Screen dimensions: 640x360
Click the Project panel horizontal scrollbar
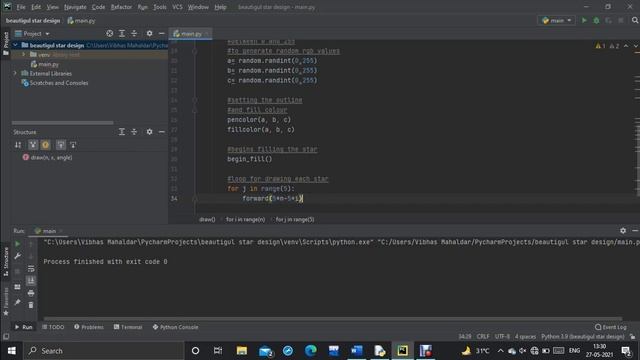point(62,122)
